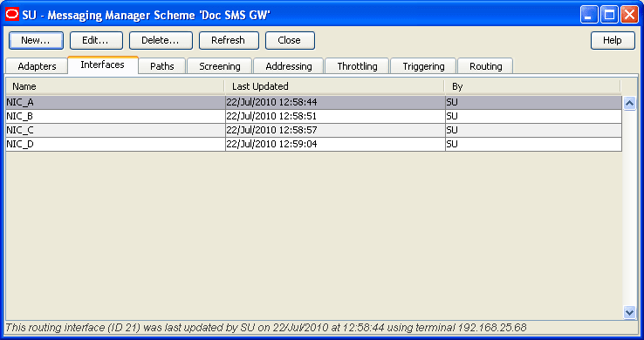The image size is (644, 340).
Task: Refresh the interfaces list
Action: click(x=229, y=40)
